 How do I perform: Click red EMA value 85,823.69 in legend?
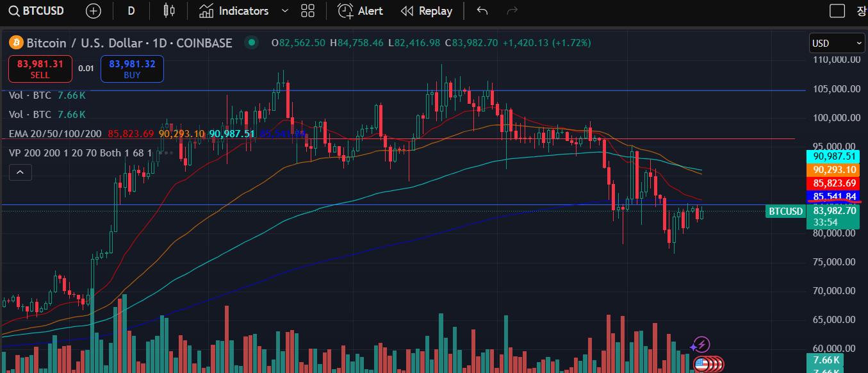coord(131,133)
